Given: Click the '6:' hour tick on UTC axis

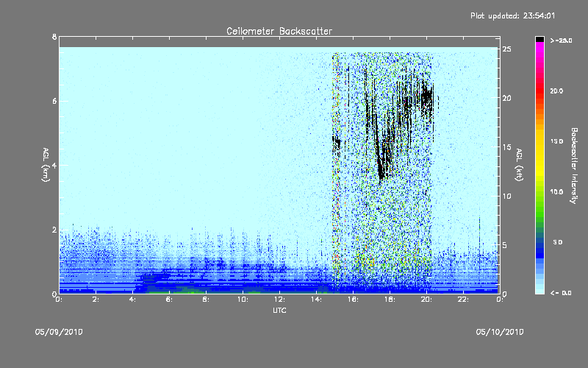Looking at the screenshot, I should coord(170,300).
